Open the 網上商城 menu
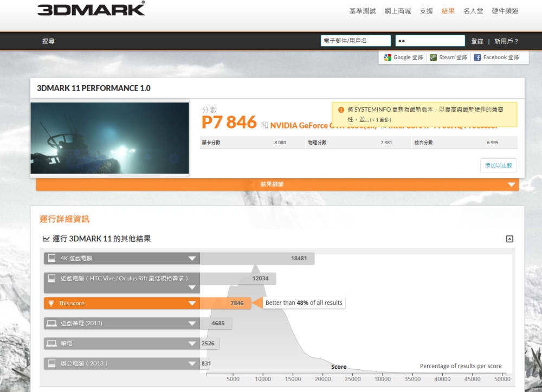Viewport: 542px width, 392px height. click(397, 11)
